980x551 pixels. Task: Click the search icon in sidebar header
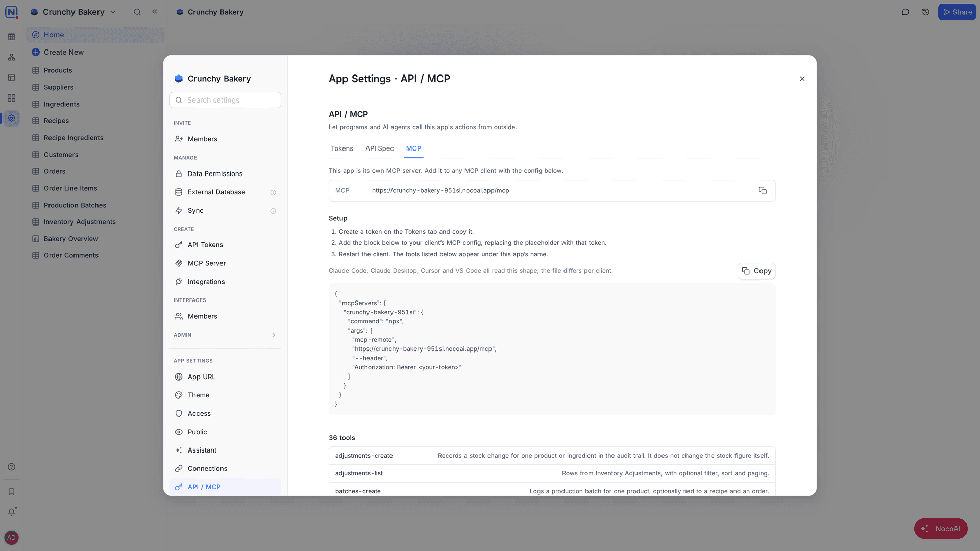137,12
